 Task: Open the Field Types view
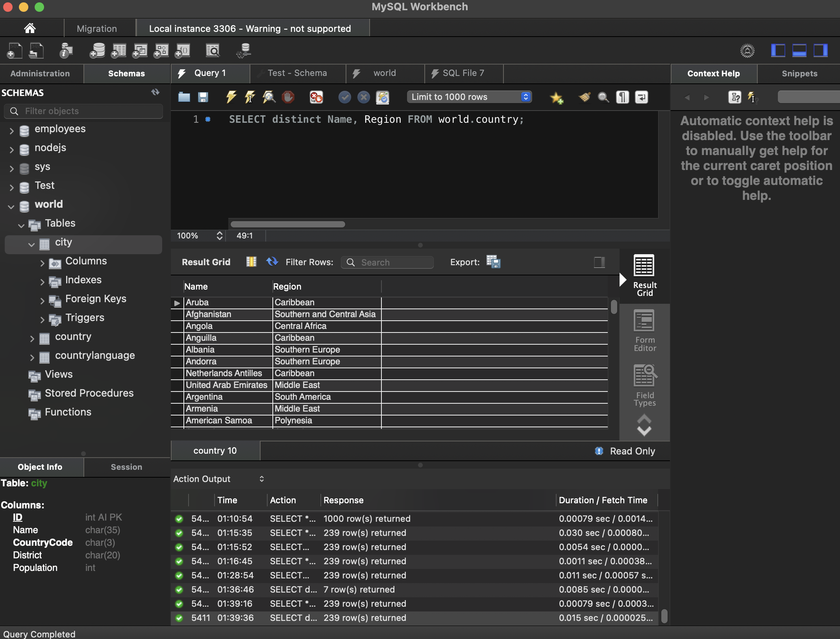[644, 386]
